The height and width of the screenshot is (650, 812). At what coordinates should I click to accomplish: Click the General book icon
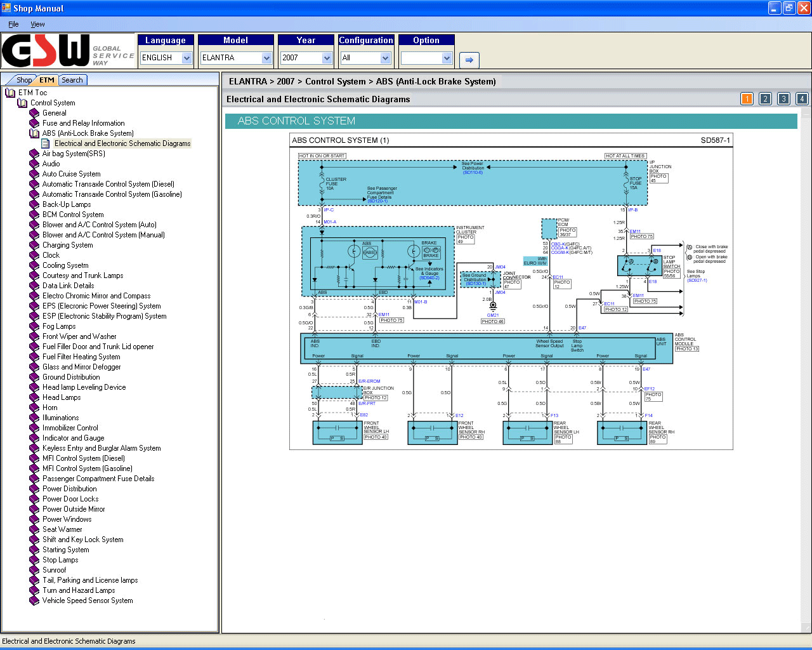pos(34,113)
